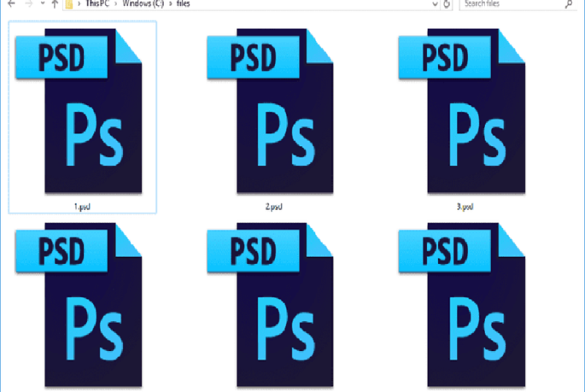Viewport: 585px width, 392px height.
Task: Click the search magnifier icon
Action: coord(569,4)
